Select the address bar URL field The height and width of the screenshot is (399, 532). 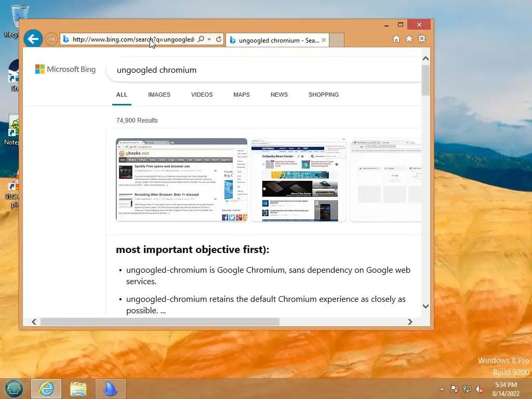click(x=134, y=39)
